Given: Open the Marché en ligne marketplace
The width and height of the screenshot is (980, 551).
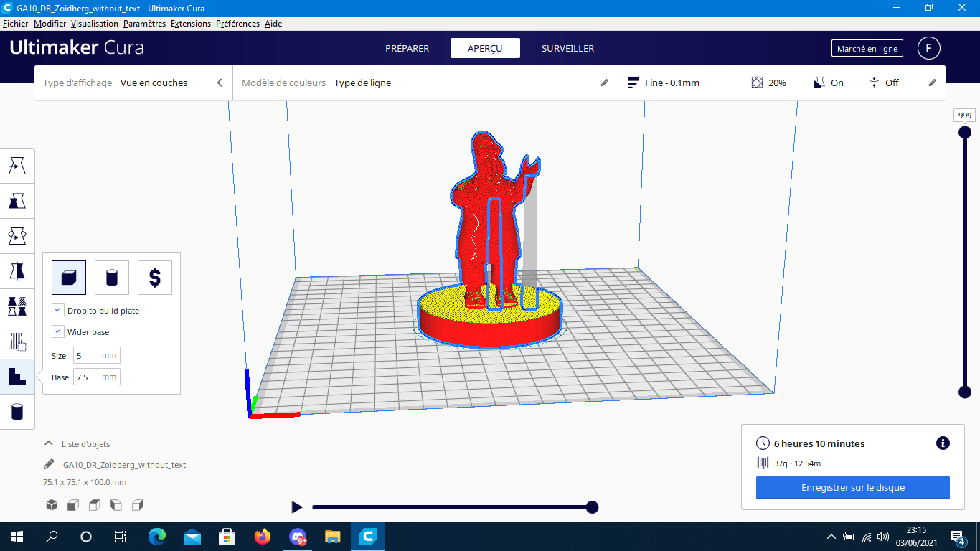Looking at the screenshot, I should coord(867,49).
